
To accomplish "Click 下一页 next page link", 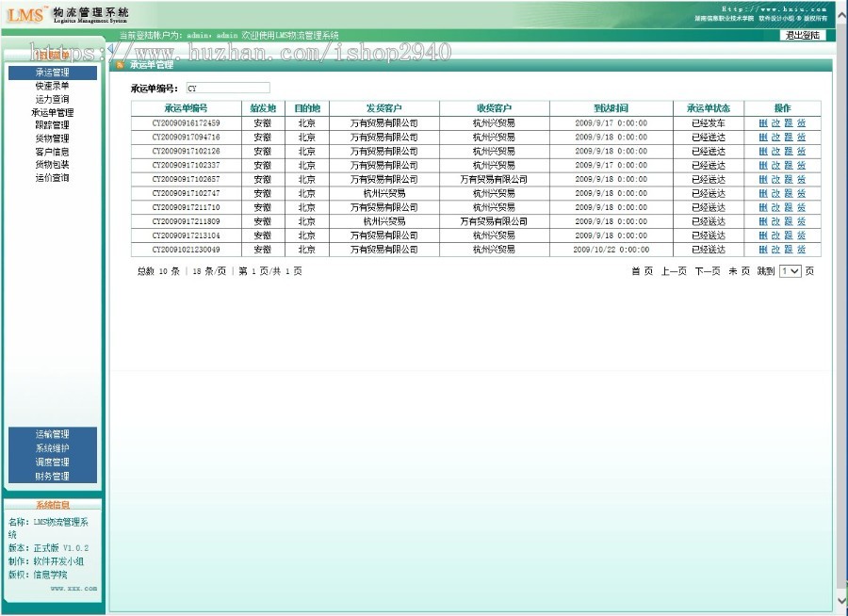I will [x=708, y=271].
